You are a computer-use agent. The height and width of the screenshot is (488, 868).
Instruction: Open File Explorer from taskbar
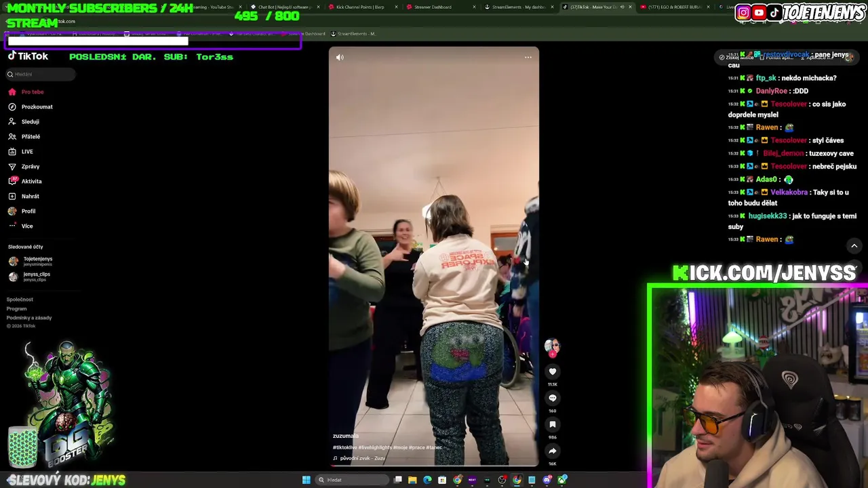pos(412,480)
